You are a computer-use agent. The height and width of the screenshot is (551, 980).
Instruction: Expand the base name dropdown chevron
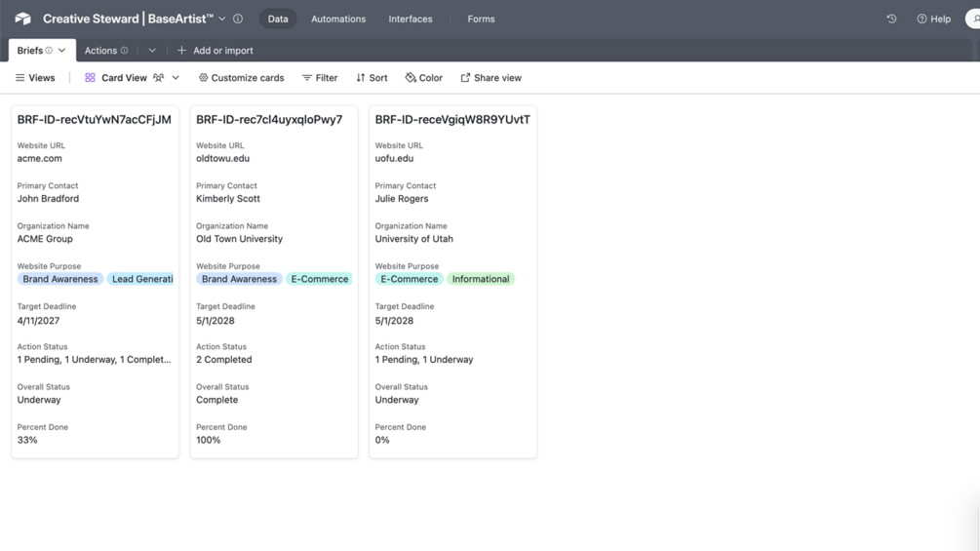[x=222, y=19]
